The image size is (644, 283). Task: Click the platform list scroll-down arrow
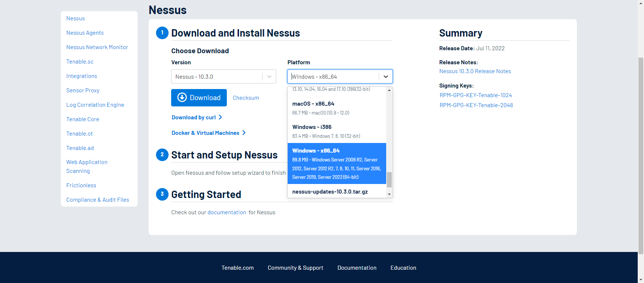tap(389, 194)
